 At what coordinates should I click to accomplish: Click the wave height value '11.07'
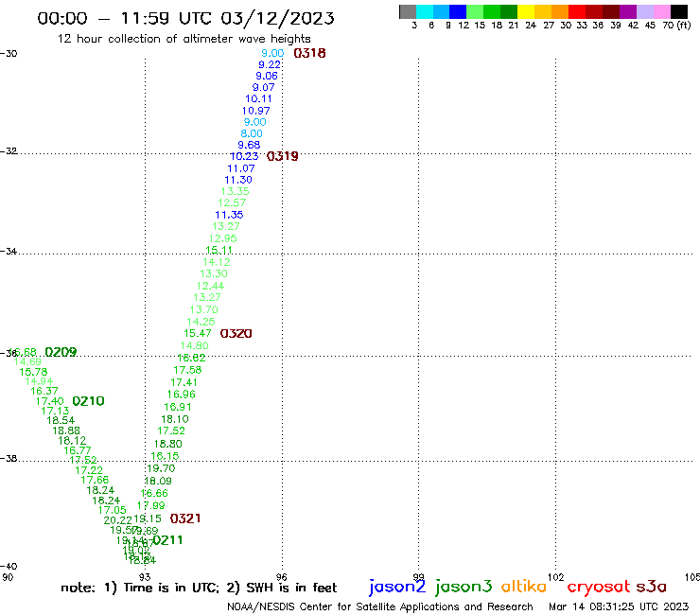pyautogui.click(x=241, y=168)
